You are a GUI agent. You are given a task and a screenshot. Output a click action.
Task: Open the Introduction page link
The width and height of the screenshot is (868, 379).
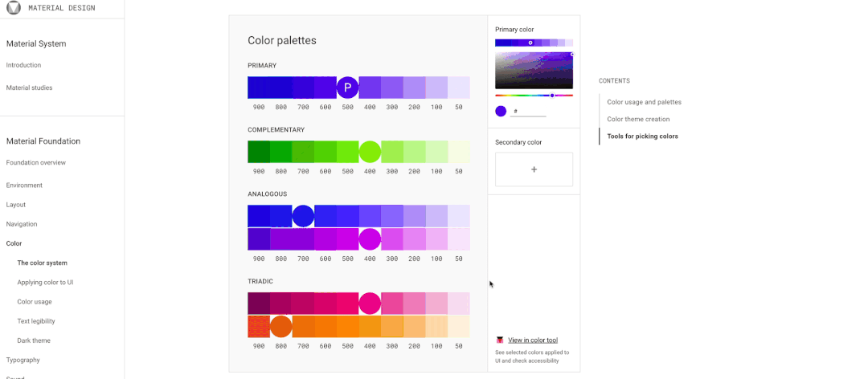pyautogui.click(x=23, y=65)
